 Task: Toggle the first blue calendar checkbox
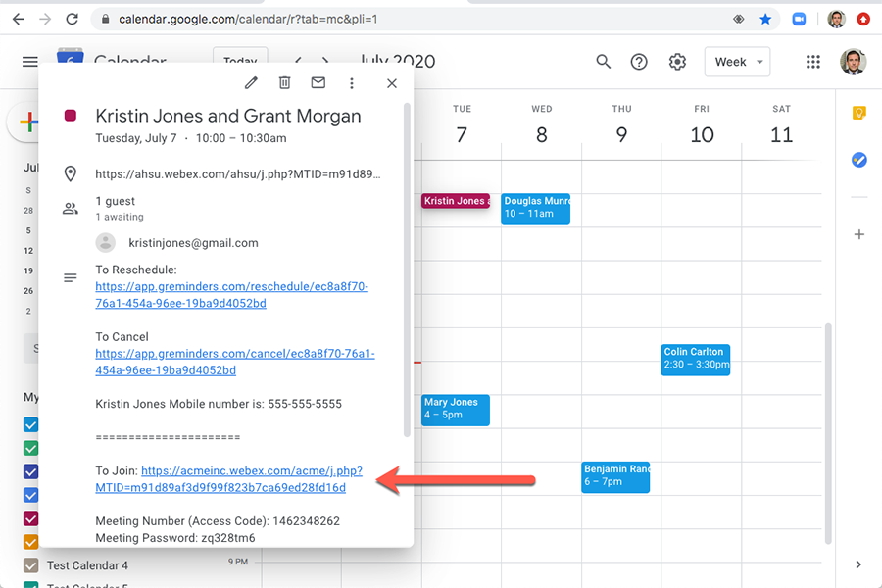point(31,424)
